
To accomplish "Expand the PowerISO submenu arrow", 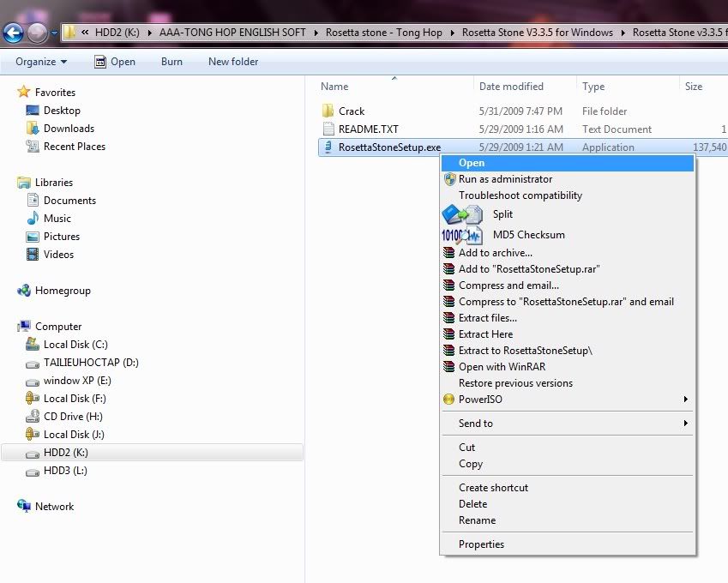I will point(686,400).
